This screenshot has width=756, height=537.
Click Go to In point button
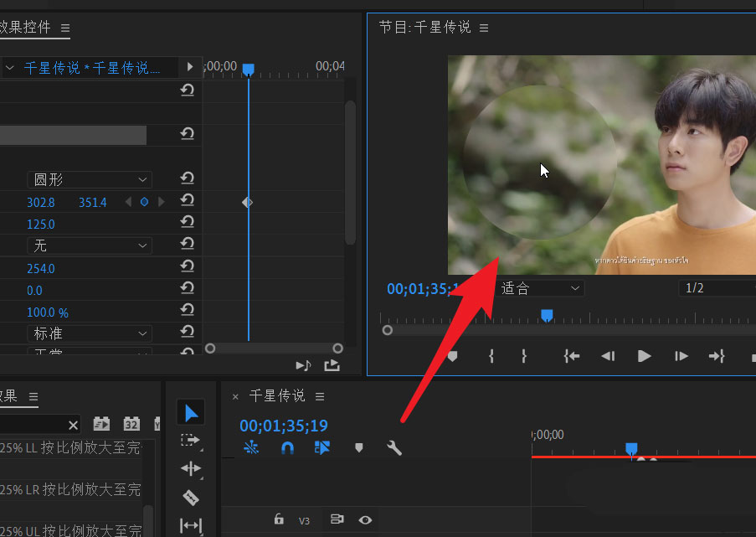click(572, 356)
